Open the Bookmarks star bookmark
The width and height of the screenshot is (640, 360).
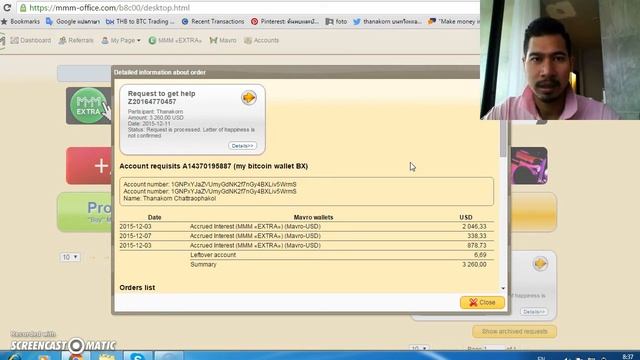pyautogui.click(x=21, y=21)
